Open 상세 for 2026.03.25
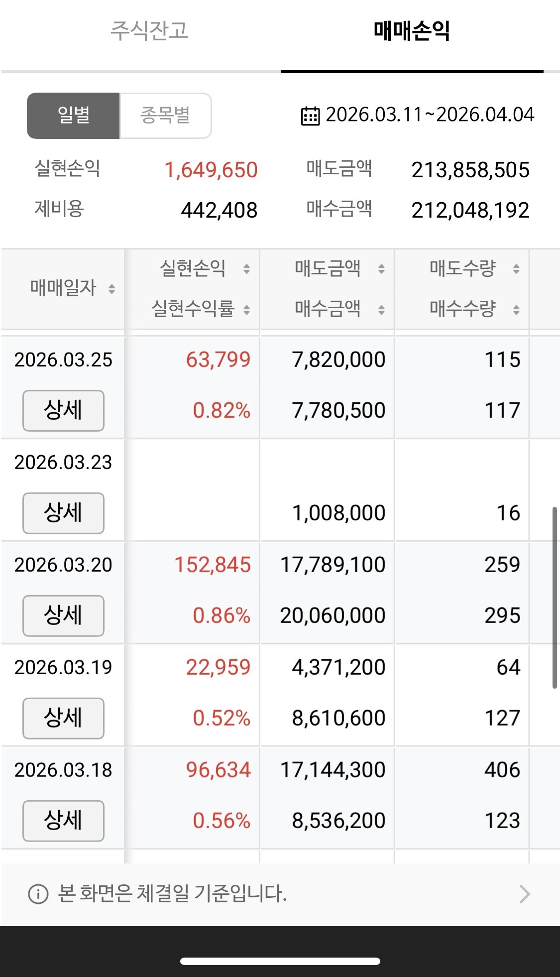The height and width of the screenshot is (977, 560). coord(63,410)
